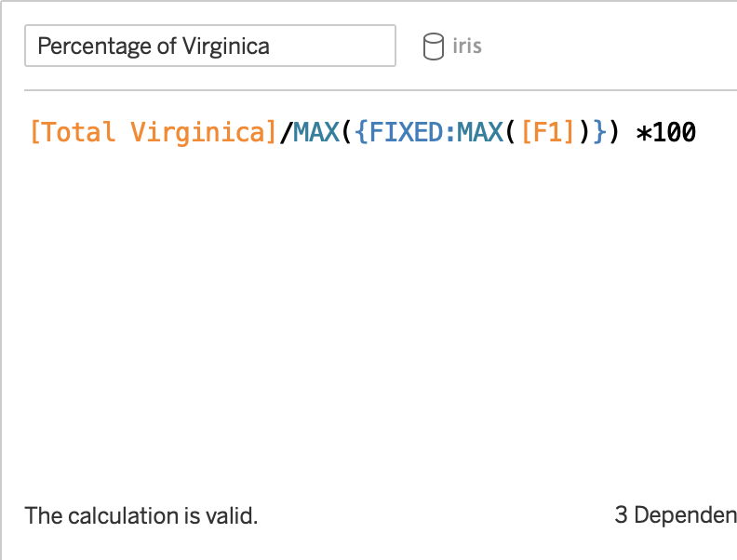737x560 pixels.
Task: Click the division slash operator in formula
Action: coord(286,132)
